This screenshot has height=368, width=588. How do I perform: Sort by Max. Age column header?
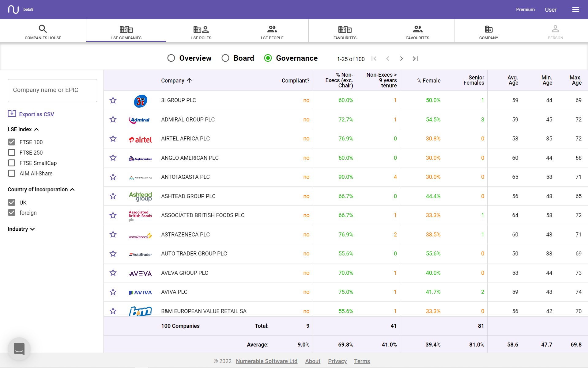[x=576, y=80]
